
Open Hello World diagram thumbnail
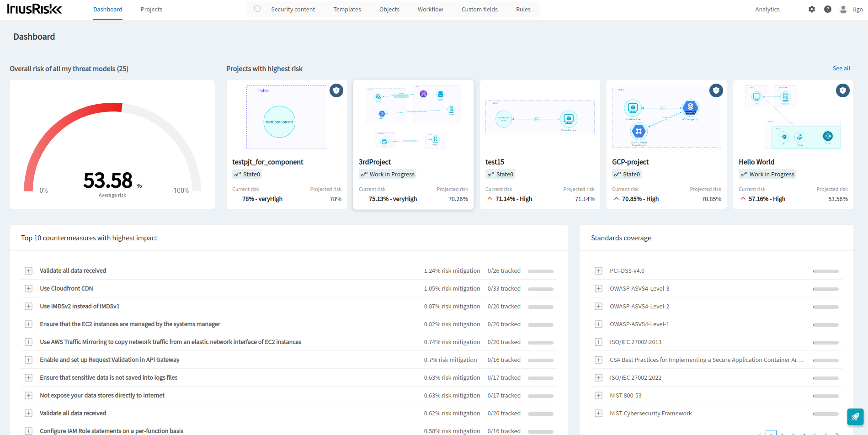pos(793,117)
